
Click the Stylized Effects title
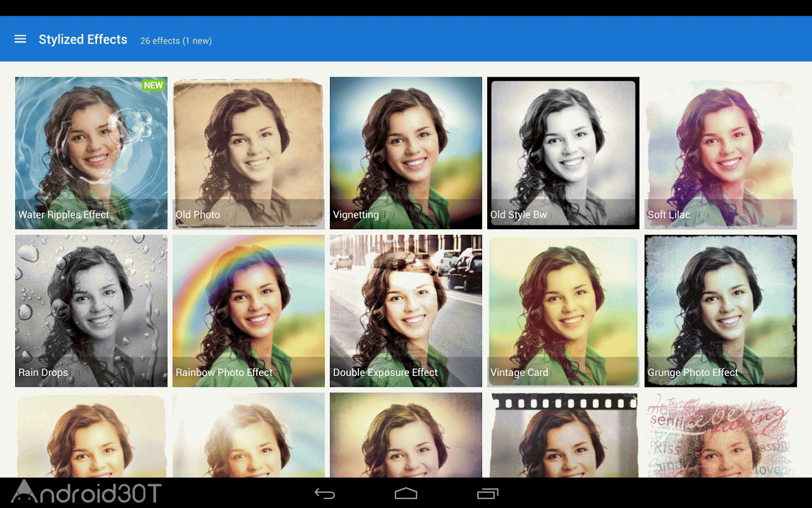[x=83, y=40]
